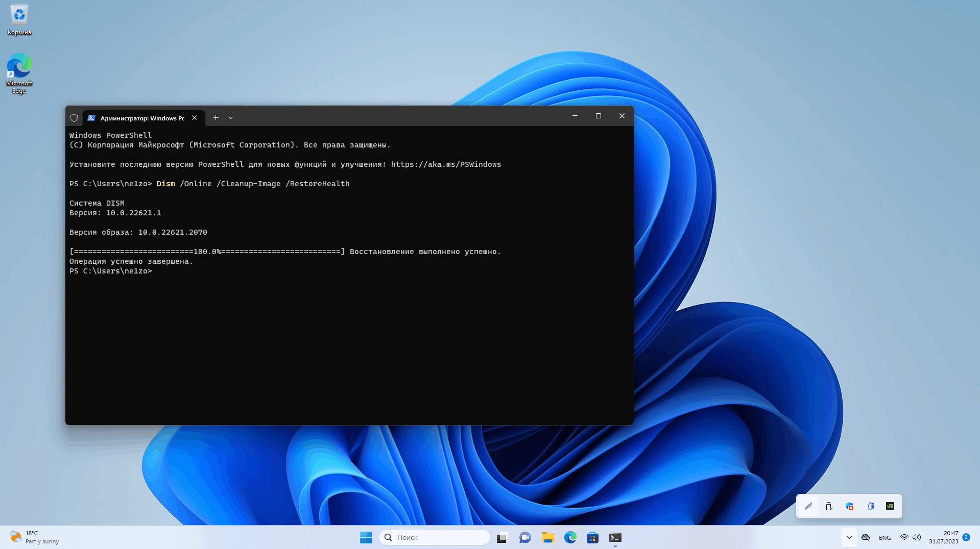Click the 'Версия образа: 10.0.22621.2070' line
The width and height of the screenshot is (980, 549).
click(138, 232)
